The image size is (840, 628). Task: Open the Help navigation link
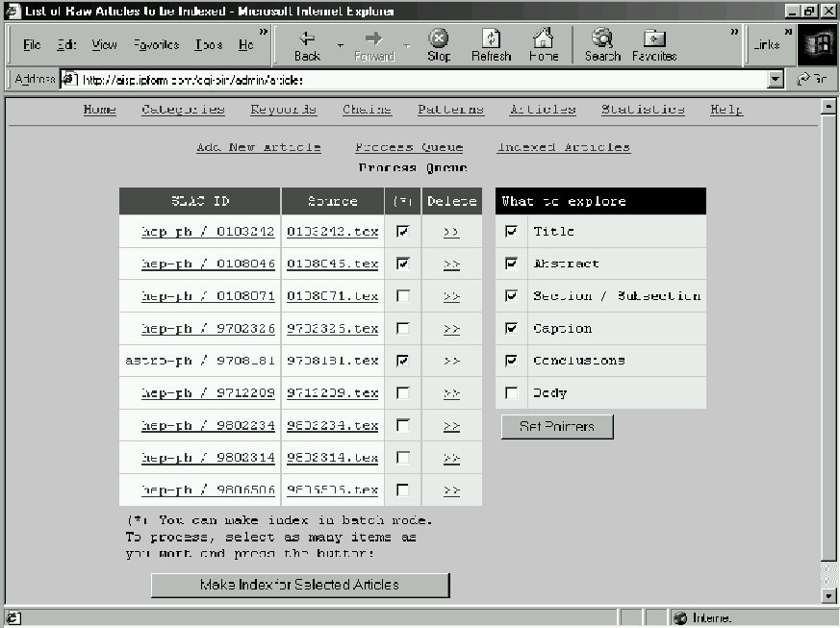(x=726, y=110)
